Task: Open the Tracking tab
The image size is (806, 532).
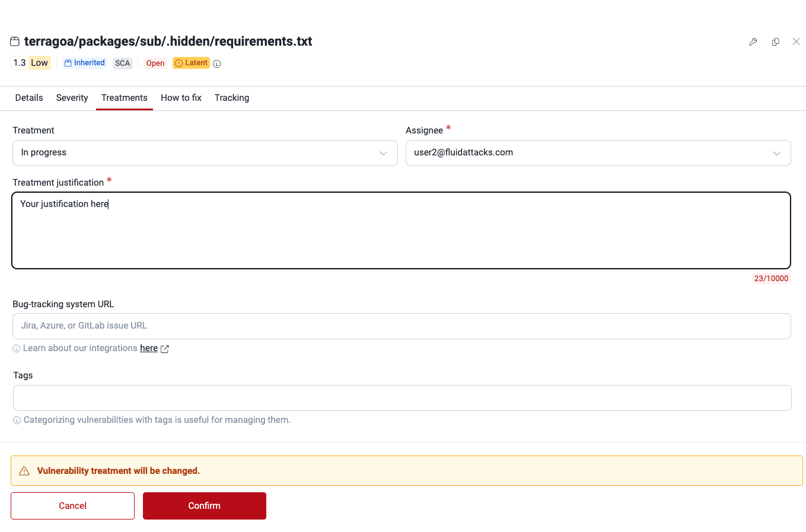Action: click(x=231, y=97)
